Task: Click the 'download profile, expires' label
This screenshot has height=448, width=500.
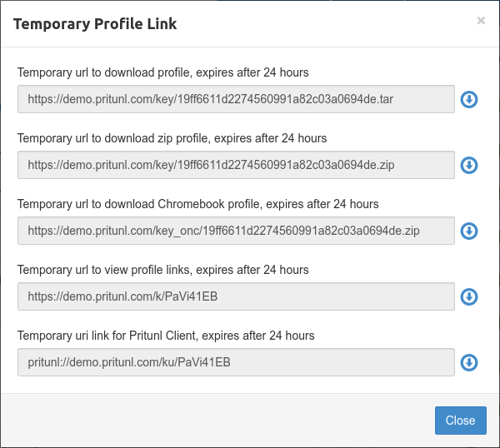Action: coord(162,72)
